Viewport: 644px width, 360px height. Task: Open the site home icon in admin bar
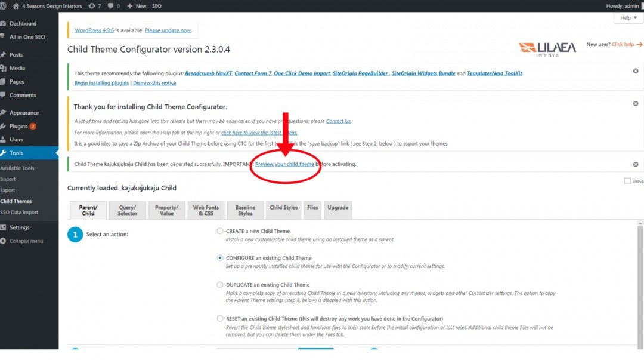click(x=16, y=6)
